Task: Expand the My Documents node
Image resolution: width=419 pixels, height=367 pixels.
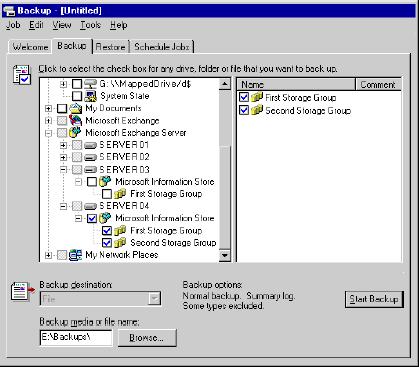Action: point(48,109)
